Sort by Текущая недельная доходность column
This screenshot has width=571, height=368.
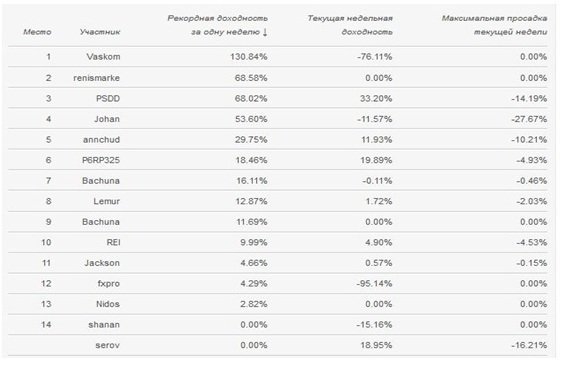point(350,25)
